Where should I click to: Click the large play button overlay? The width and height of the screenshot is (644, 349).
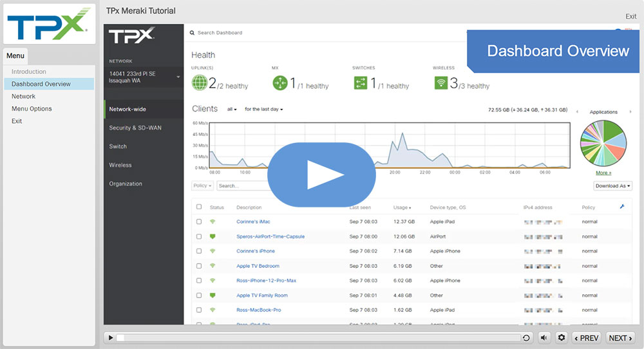coord(321,174)
